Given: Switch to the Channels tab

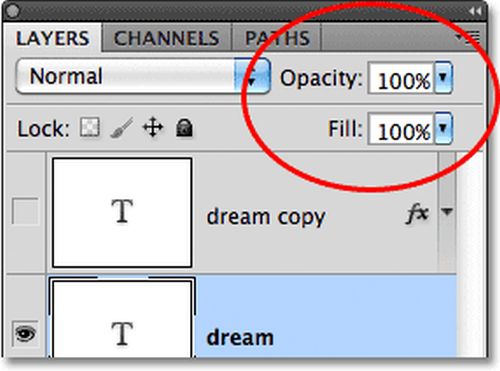Looking at the screenshot, I should (x=166, y=38).
